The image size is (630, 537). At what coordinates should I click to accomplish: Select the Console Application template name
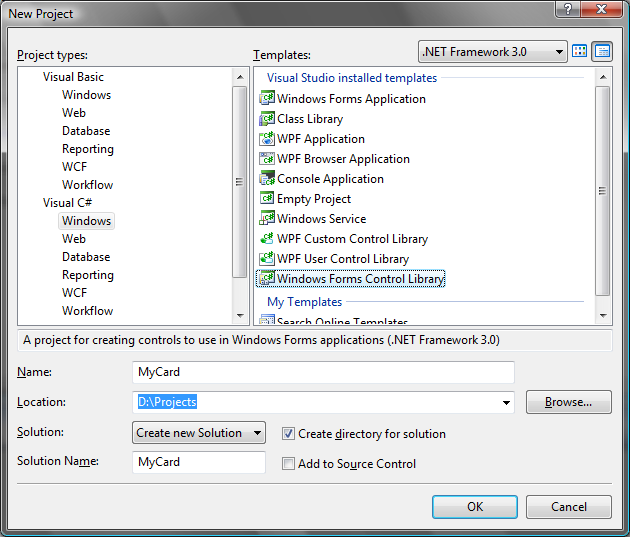click(x=330, y=179)
